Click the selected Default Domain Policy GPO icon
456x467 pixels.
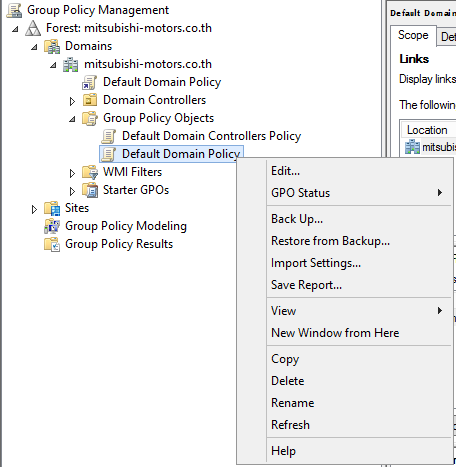pyautogui.click(x=108, y=154)
